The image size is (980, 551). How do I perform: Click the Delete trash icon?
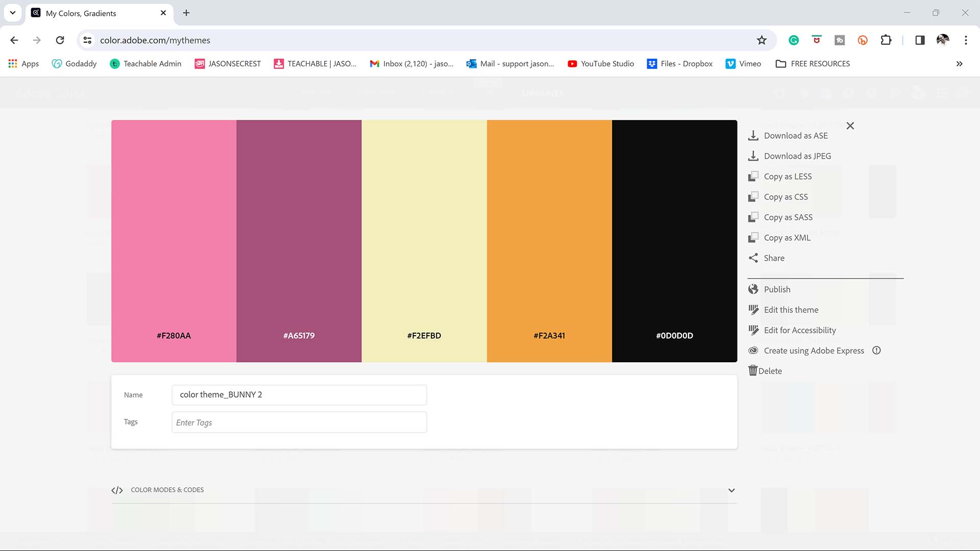[x=753, y=371]
